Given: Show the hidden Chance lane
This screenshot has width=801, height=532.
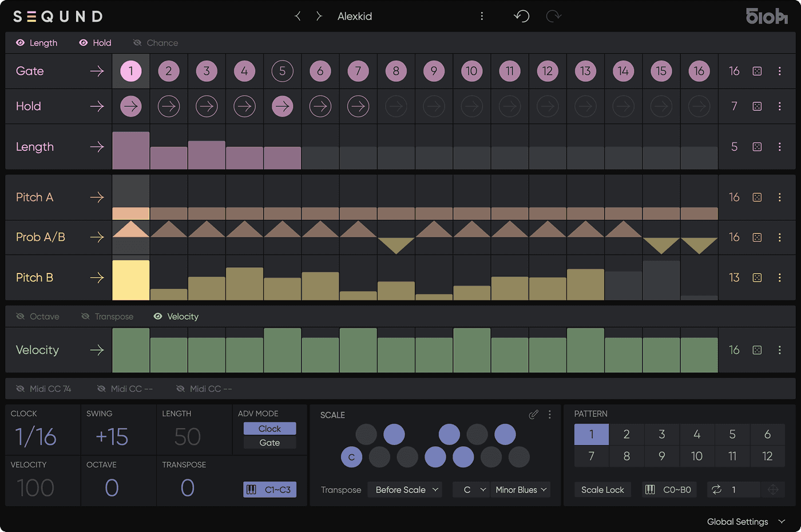Looking at the screenshot, I should [137, 43].
